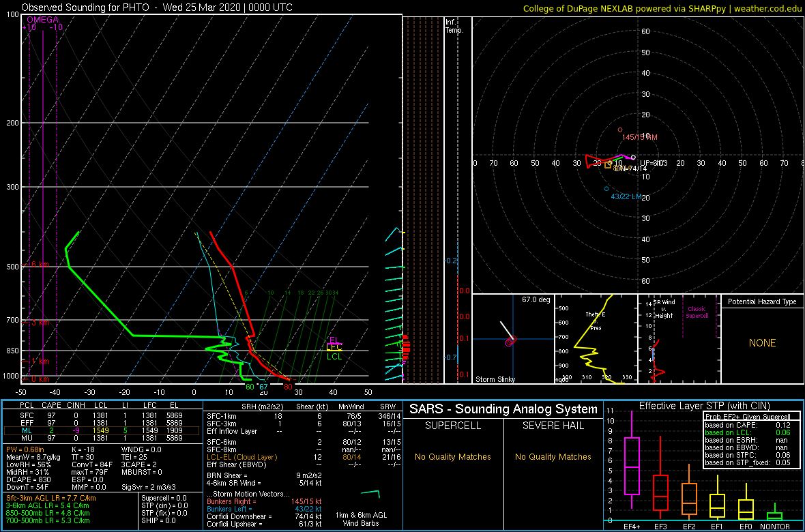Click the red surface temperature value 80
The image size is (805, 532).
[288, 387]
